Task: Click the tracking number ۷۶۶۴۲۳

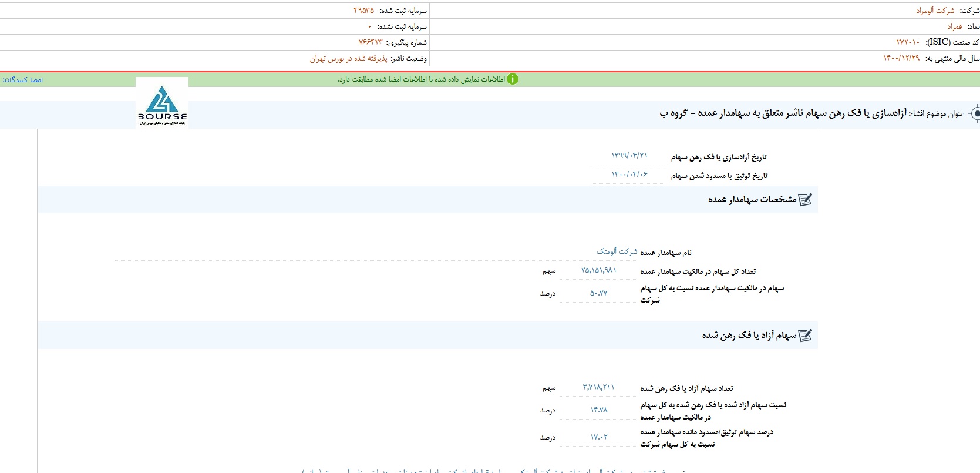Action: [371, 42]
